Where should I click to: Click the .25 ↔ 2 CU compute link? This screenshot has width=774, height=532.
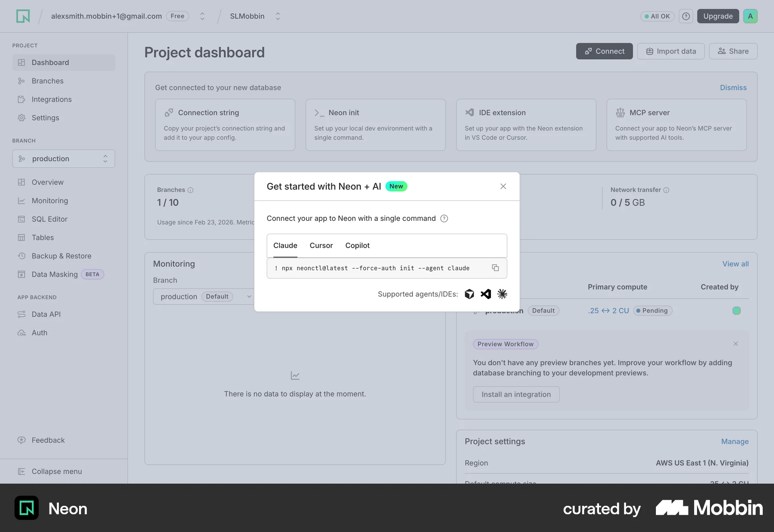[x=608, y=311]
